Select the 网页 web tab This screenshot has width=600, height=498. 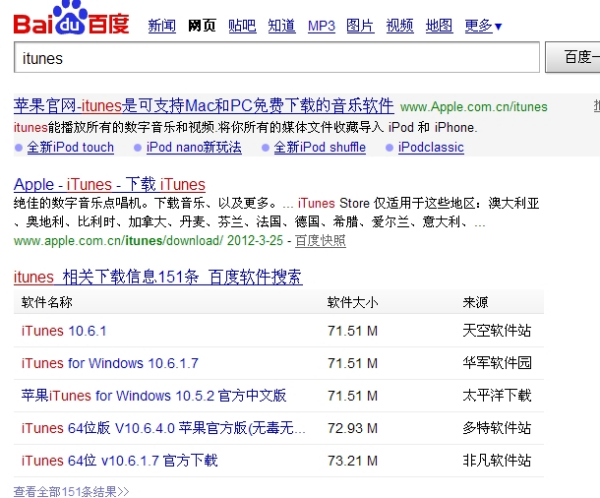click(x=202, y=26)
